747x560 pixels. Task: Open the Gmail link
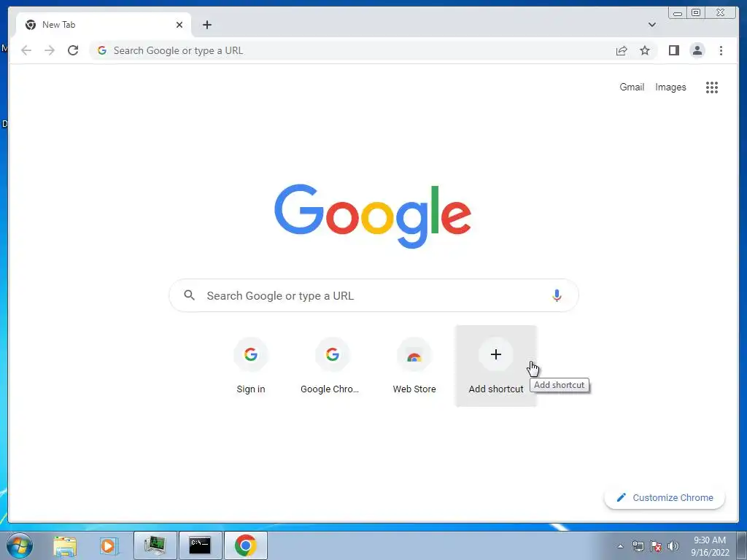[x=632, y=87]
